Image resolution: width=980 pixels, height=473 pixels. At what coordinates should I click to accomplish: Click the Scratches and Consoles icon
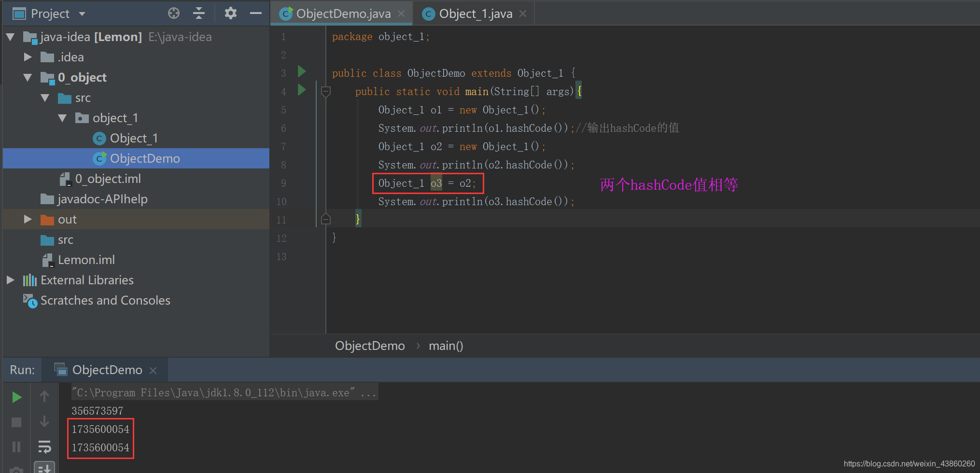tap(30, 301)
